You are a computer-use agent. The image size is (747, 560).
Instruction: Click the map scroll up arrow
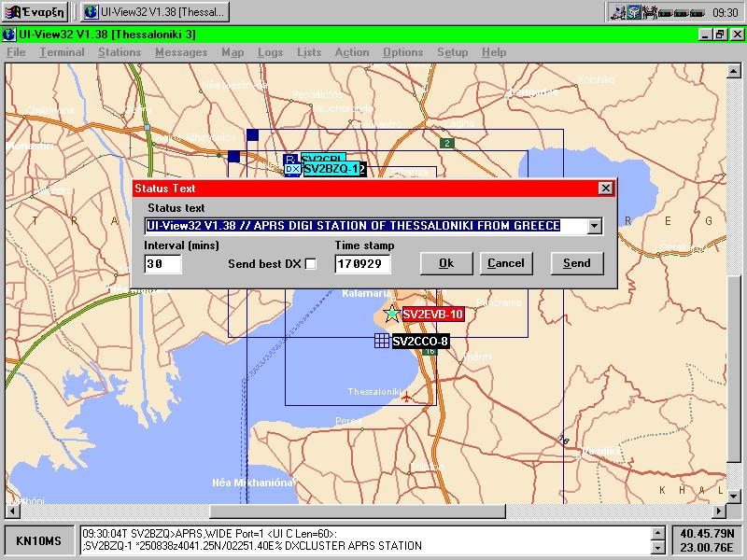[x=734, y=72]
